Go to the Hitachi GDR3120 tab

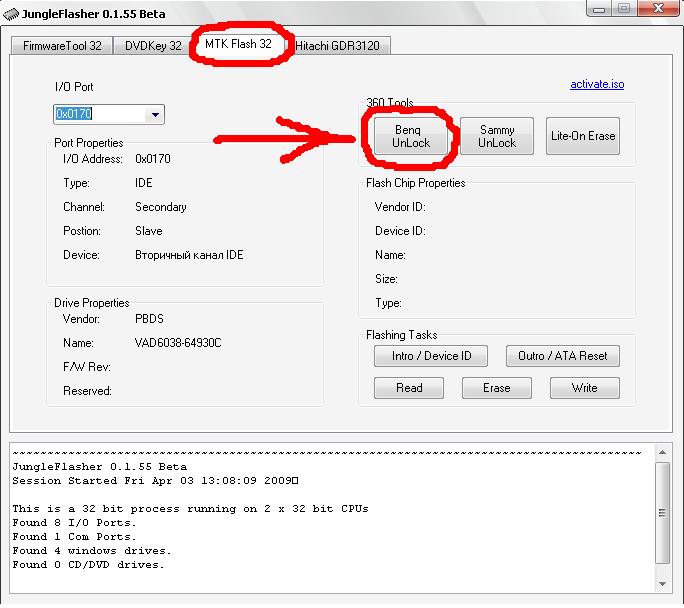pos(337,46)
